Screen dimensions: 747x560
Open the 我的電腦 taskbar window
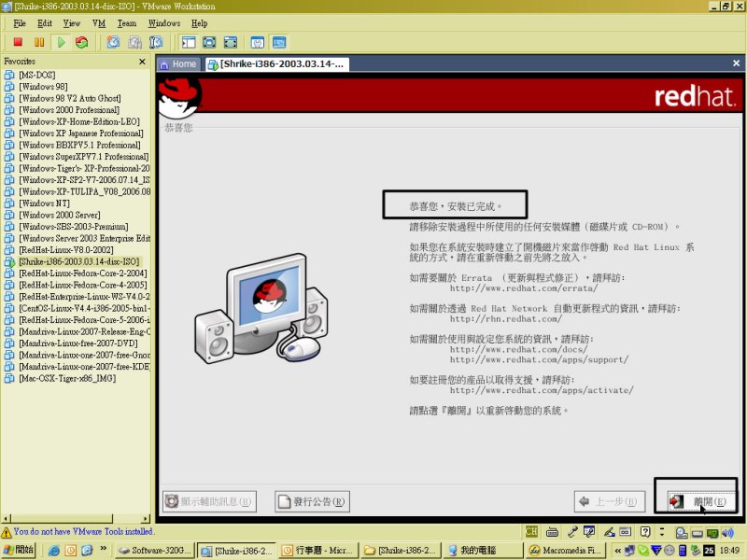tap(482, 551)
